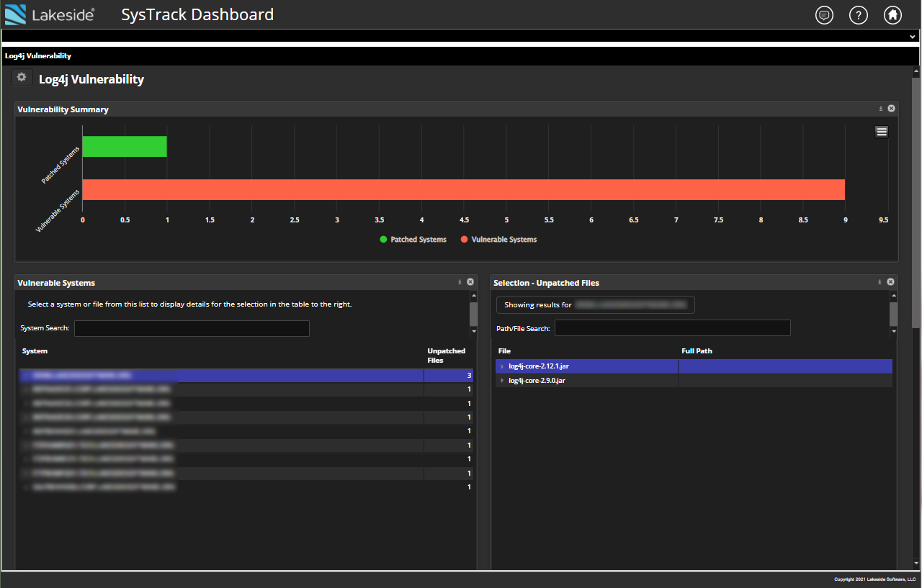Click the page scrollbar down arrow

coord(916,562)
